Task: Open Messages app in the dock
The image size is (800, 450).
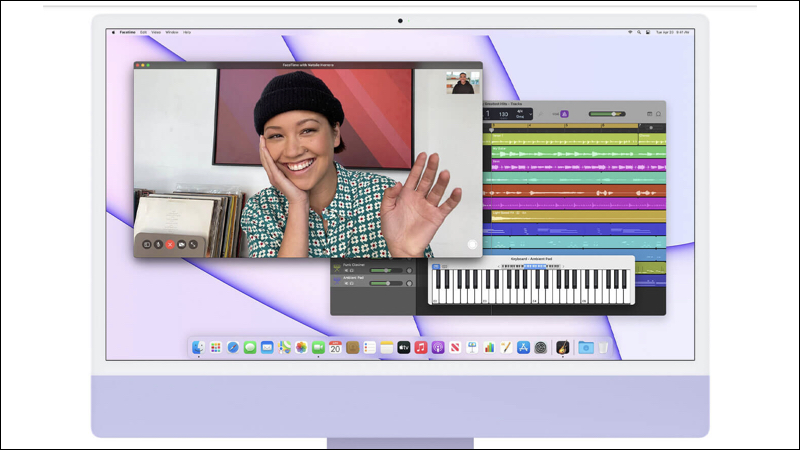Action: pos(250,347)
